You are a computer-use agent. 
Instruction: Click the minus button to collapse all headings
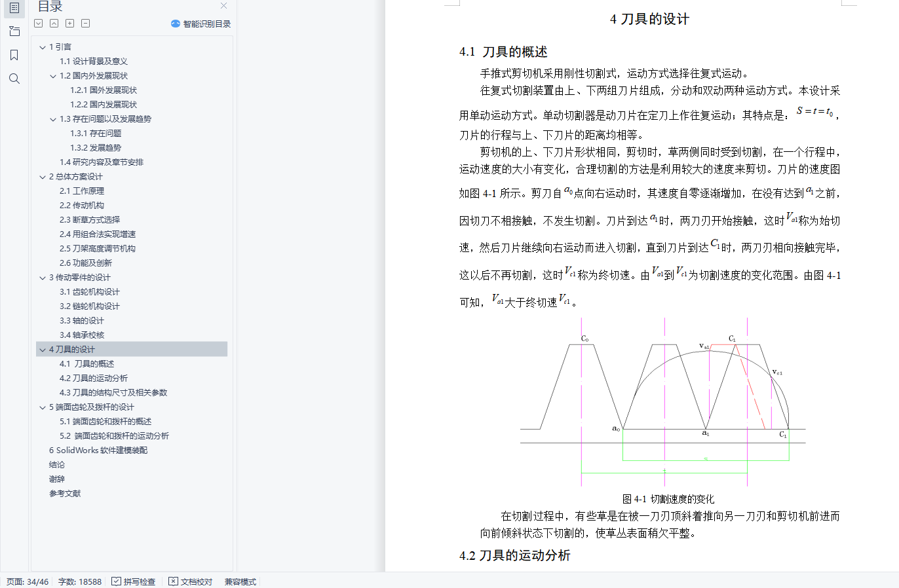(x=86, y=24)
